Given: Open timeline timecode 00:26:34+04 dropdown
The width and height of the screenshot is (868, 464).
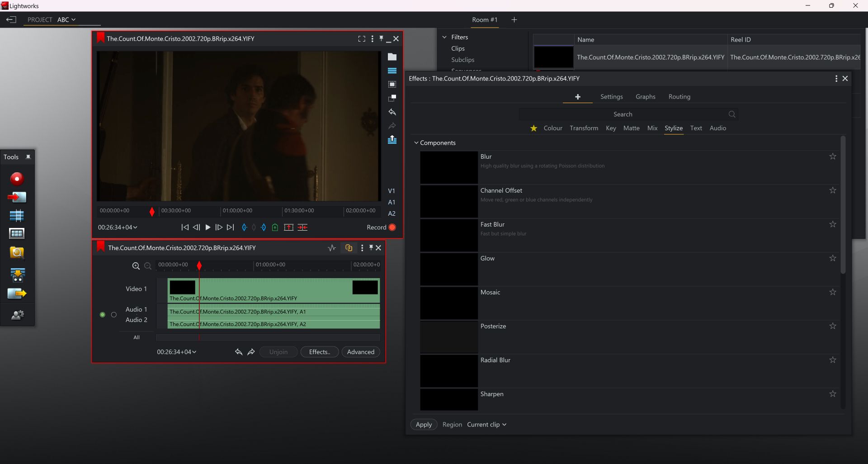Looking at the screenshot, I should coord(177,352).
